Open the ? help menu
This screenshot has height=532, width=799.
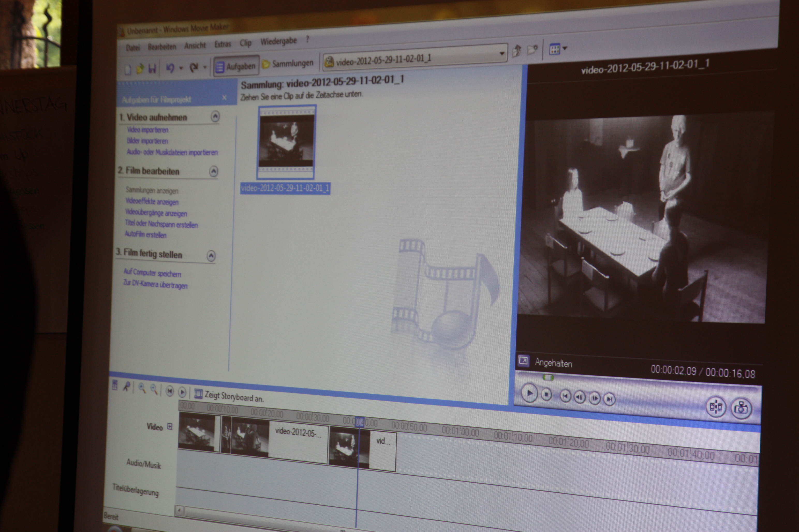coord(307,39)
